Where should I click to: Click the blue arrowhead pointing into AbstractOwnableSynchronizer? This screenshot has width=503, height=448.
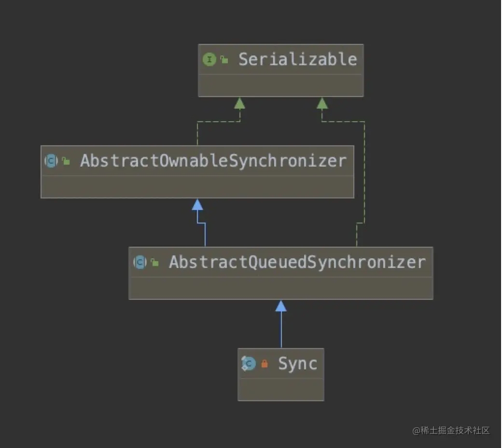(197, 205)
